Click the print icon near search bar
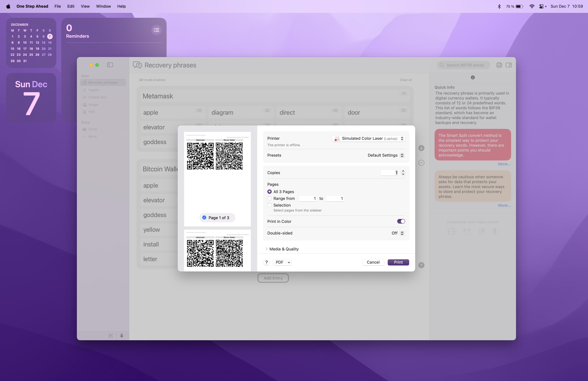 [499, 65]
